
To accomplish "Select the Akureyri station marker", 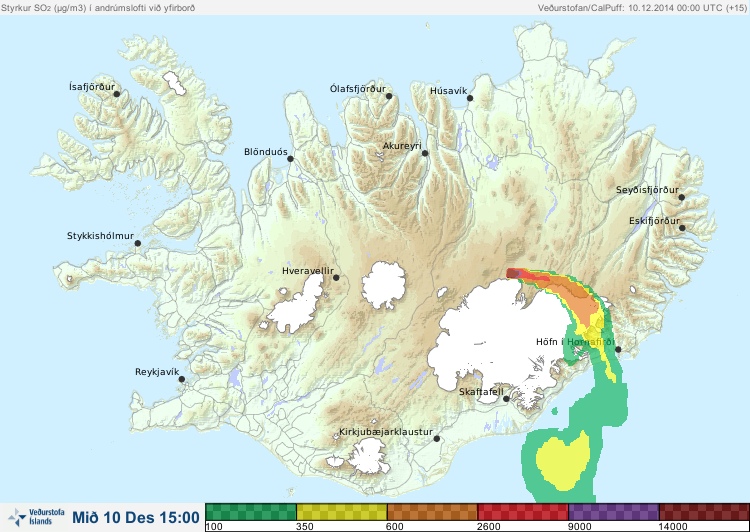I will [425, 153].
